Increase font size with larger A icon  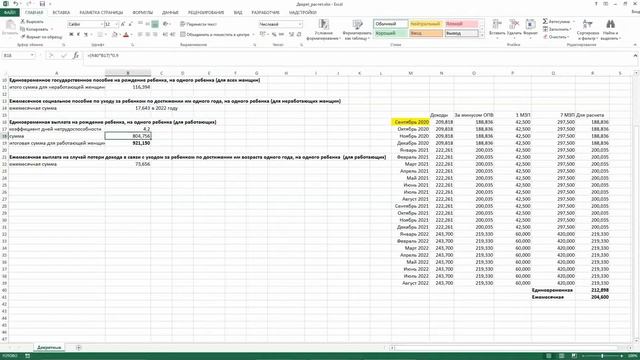click(x=123, y=24)
